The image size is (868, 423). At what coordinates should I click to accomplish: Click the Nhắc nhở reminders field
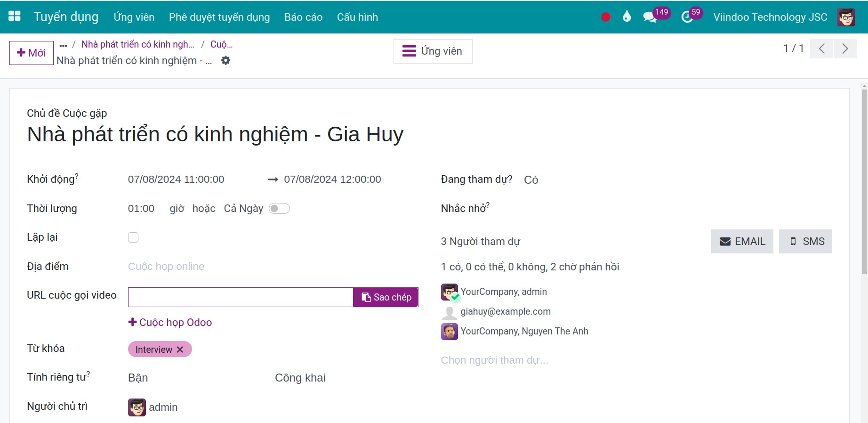[x=678, y=208]
